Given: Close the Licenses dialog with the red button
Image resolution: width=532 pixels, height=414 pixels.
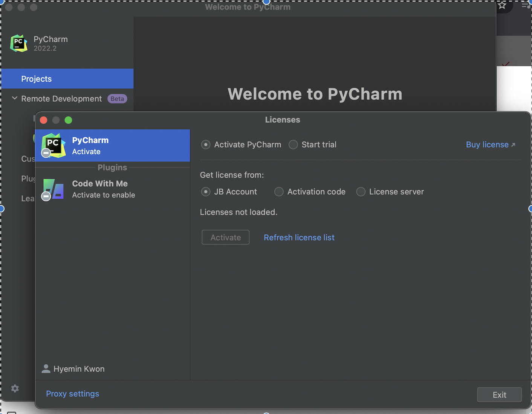Looking at the screenshot, I should 44,120.
